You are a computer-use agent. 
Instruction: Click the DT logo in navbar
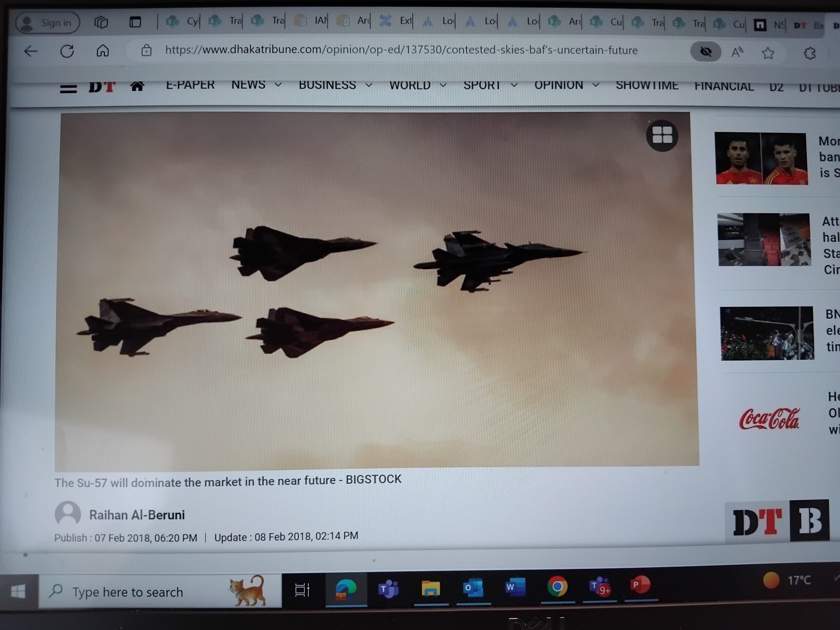point(102,87)
